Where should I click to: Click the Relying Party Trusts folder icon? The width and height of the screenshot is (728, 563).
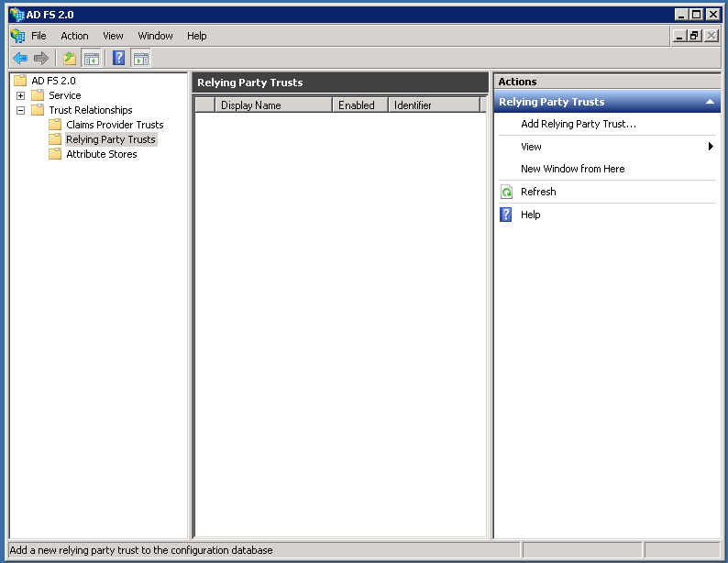55,139
